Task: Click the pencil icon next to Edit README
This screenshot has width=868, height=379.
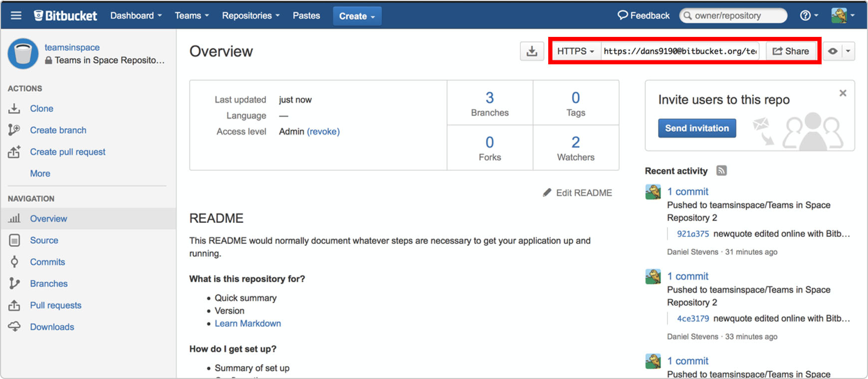Action: (x=547, y=192)
